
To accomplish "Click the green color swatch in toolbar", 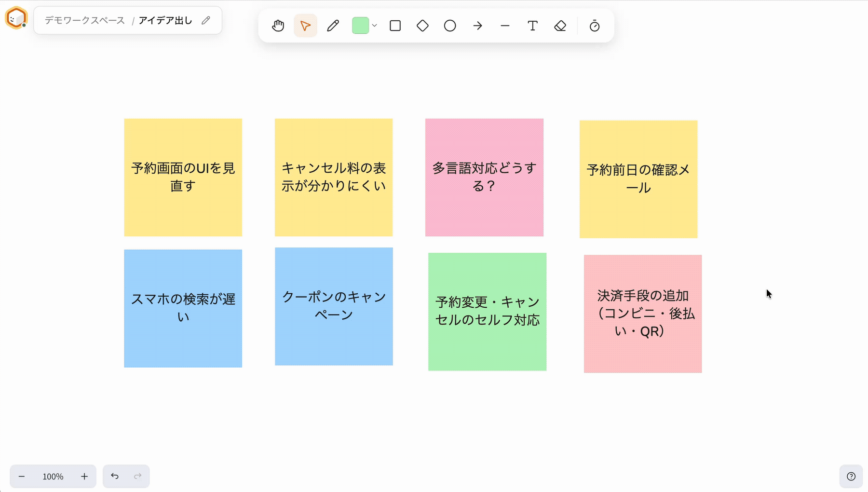I will pyautogui.click(x=360, y=26).
